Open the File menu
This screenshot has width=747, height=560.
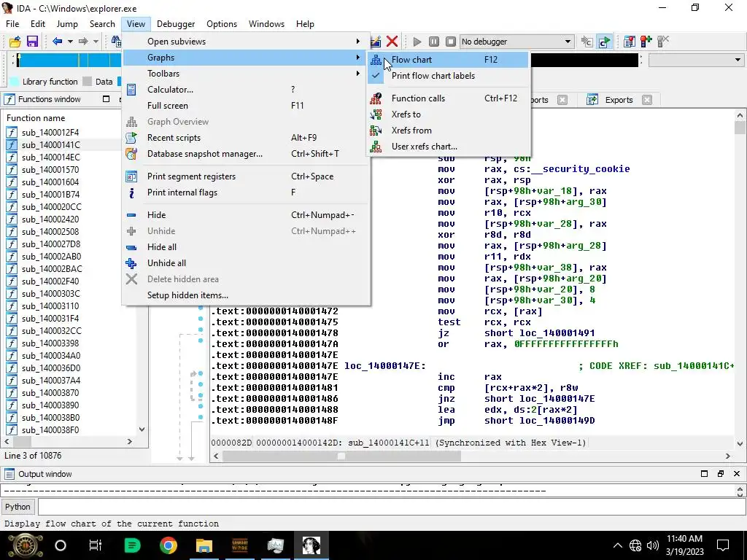[12, 24]
